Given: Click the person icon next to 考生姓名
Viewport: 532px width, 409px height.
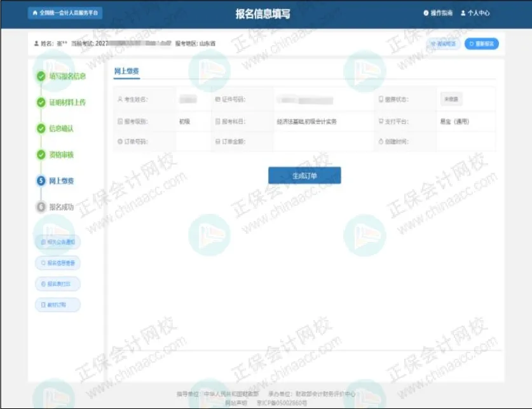Looking at the screenshot, I should click(x=118, y=98).
